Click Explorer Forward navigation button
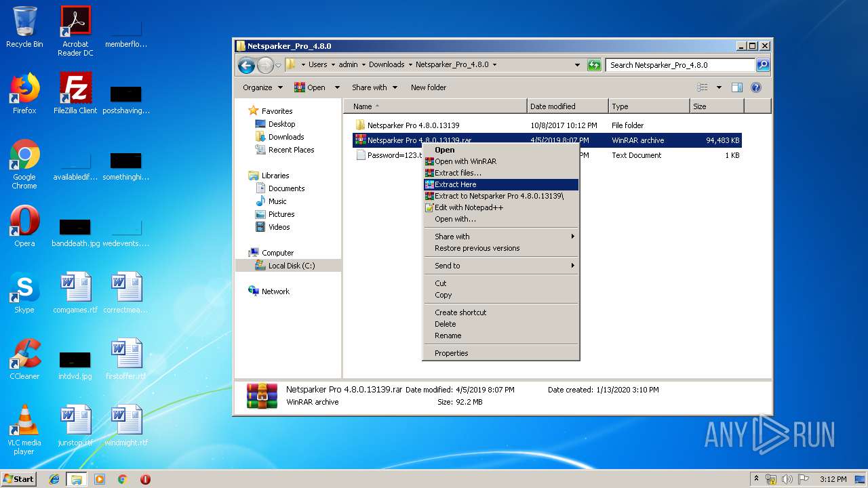The image size is (868, 488). [265, 65]
